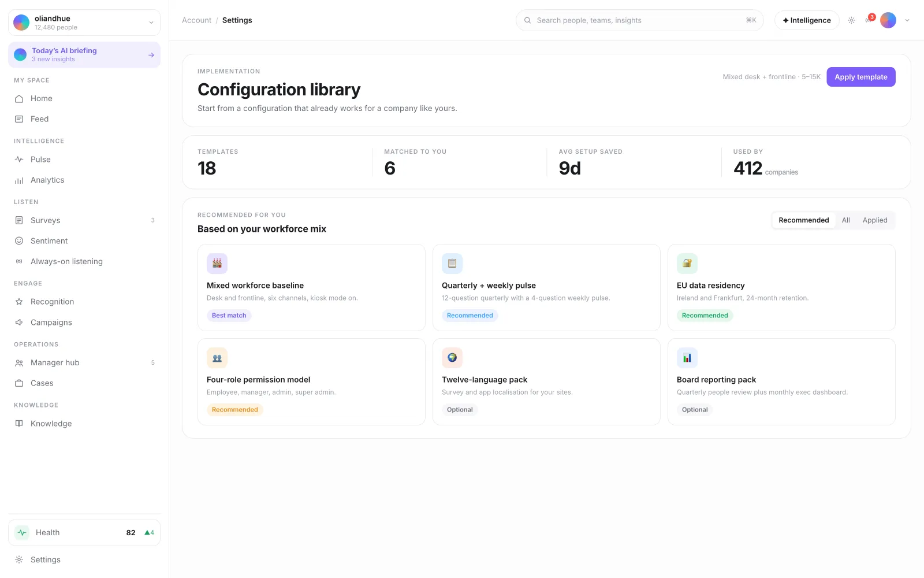Click the Always-on listening icon
Viewport: 924px width, 578px height.
(x=19, y=262)
